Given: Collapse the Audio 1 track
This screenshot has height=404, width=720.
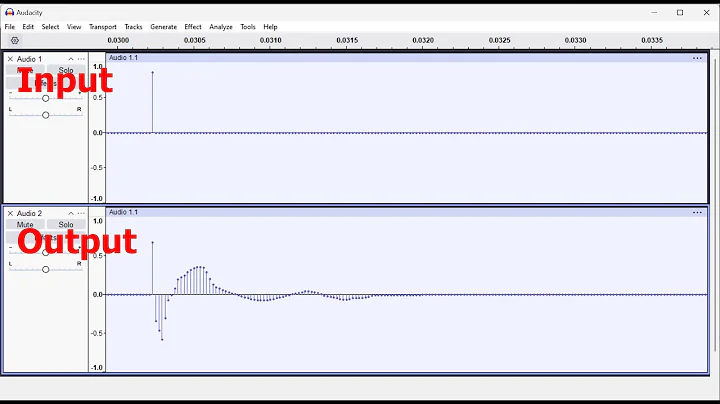Looking at the screenshot, I should pyautogui.click(x=71, y=59).
